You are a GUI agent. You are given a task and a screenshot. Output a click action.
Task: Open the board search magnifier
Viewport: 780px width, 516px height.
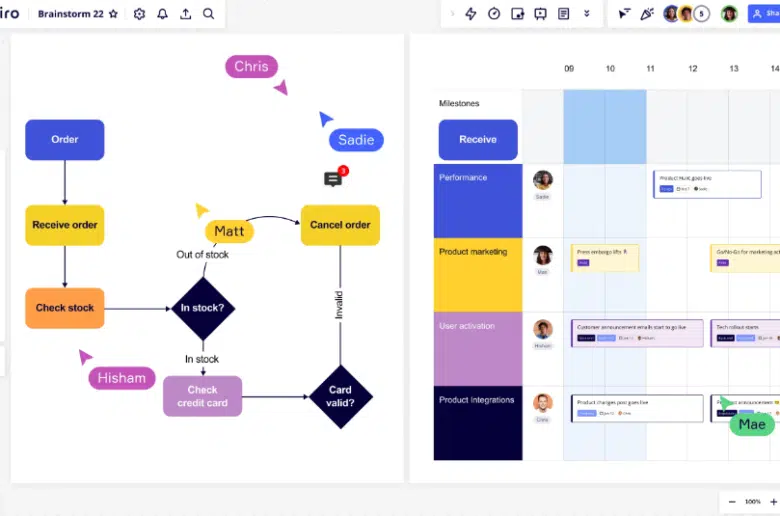pos(208,14)
